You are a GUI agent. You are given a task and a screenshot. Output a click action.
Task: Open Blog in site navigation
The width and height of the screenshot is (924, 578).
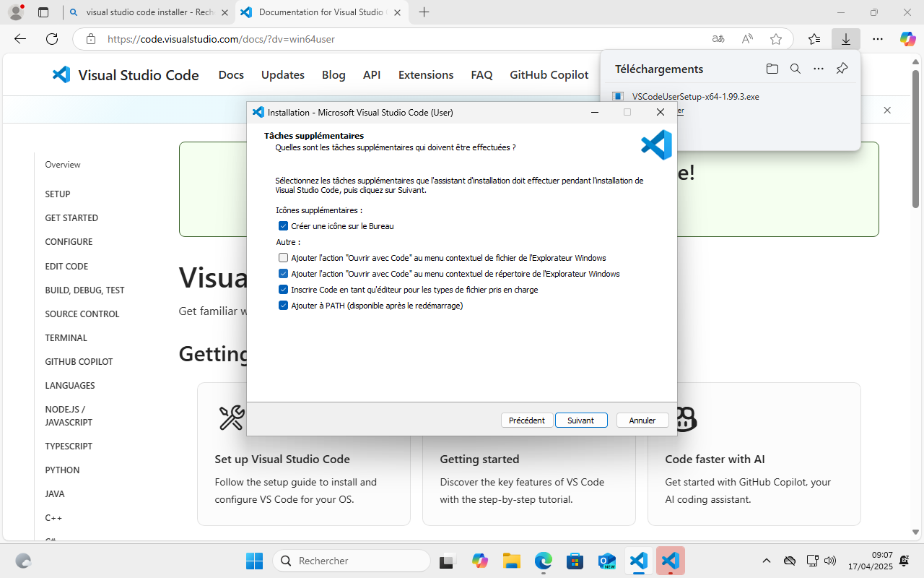click(334, 74)
